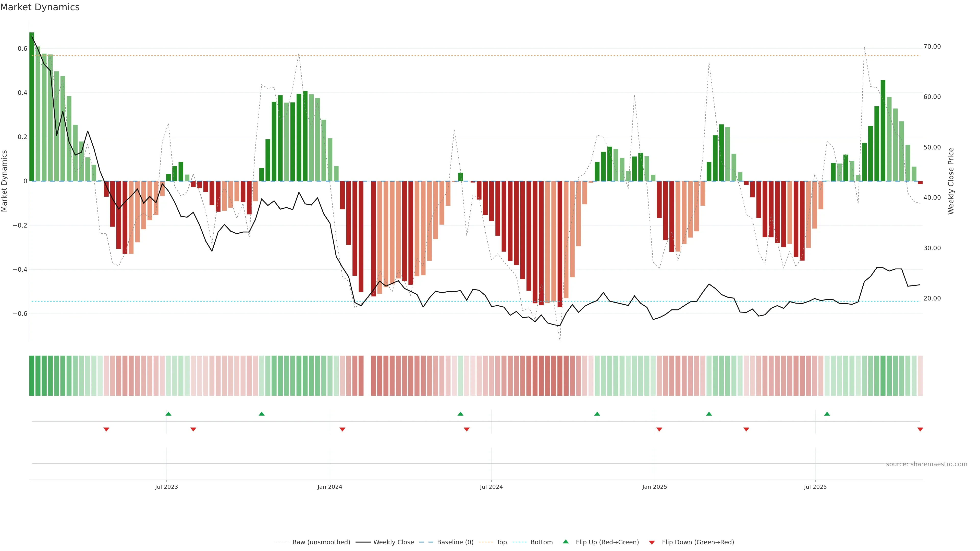The height and width of the screenshot is (551, 980).
Task: Click green Flip Up triangle between Jul 2024 and Jan 2025
Action: pyautogui.click(x=597, y=414)
